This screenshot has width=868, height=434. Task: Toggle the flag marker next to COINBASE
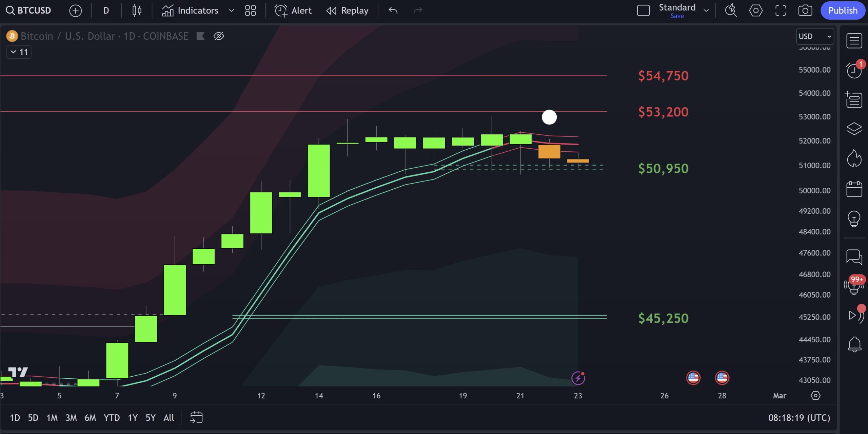[200, 36]
